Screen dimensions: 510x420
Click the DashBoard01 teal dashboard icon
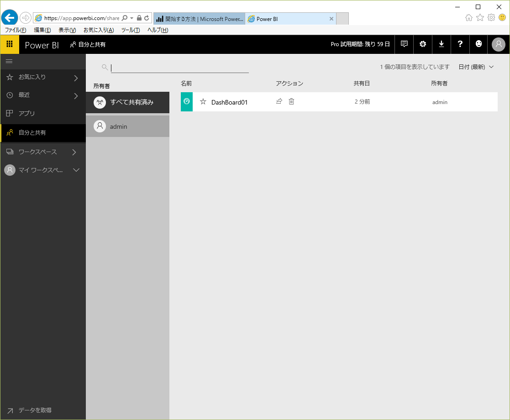[x=187, y=102]
